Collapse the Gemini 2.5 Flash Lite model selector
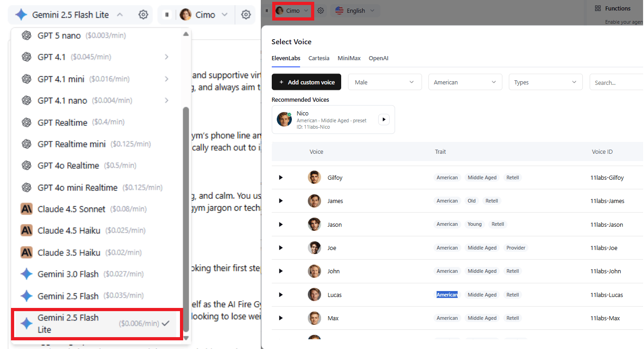Screen dimensions: 644x349 point(120,15)
